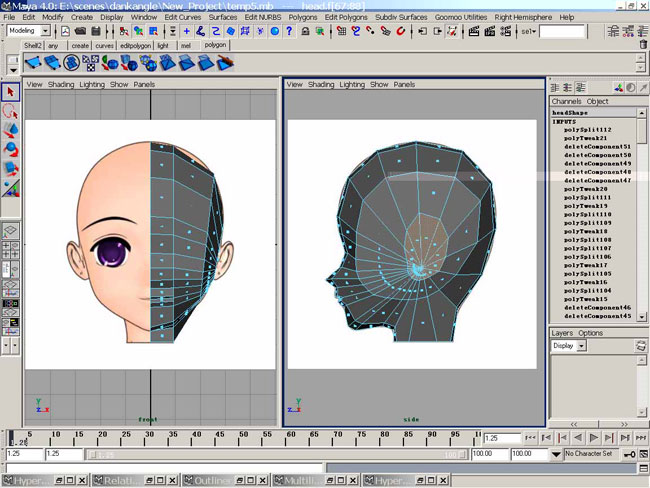Open the Display dropdown in Layers
Screen dimensions: 650x488
(x=582, y=346)
